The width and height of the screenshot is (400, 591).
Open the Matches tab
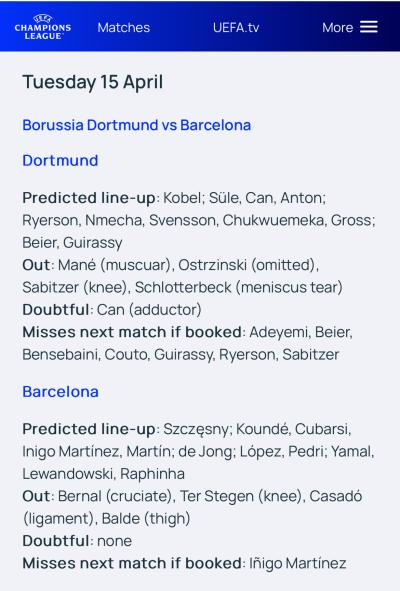(124, 28)
